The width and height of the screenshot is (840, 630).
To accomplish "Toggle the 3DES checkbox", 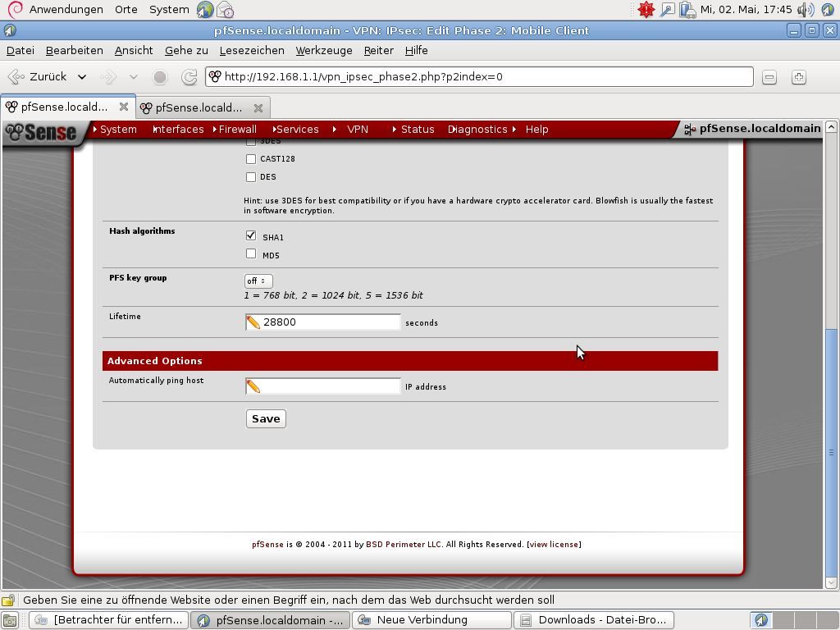I will [251, 141].
